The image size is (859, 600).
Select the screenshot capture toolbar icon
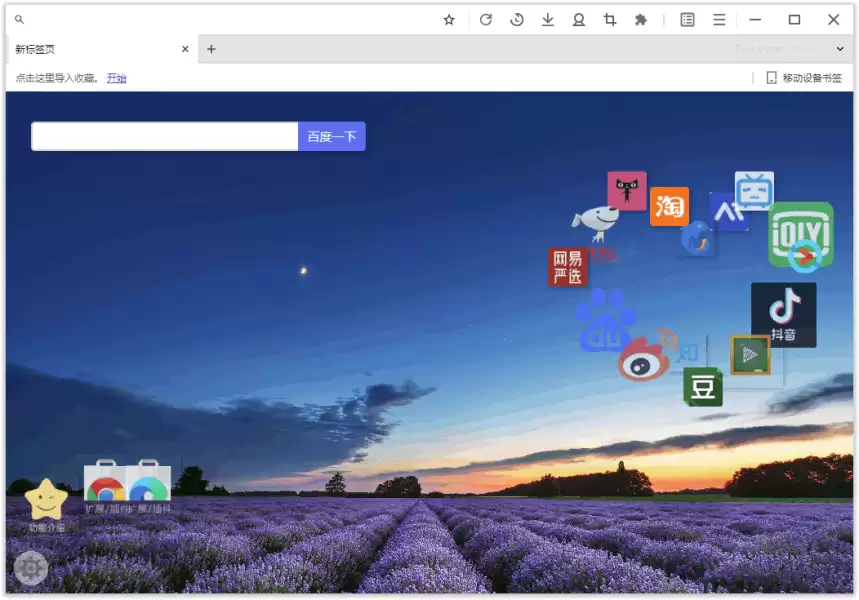pyautogui.click(x=610, y=19)
